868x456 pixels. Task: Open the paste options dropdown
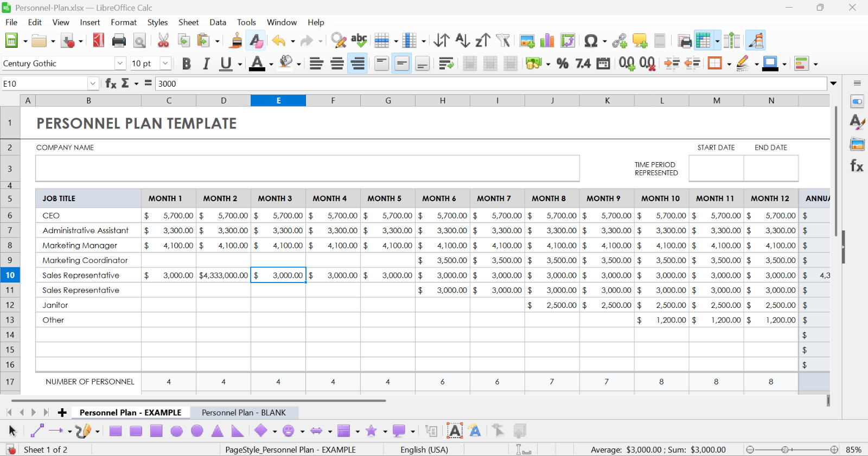click(x=218, y=41)
